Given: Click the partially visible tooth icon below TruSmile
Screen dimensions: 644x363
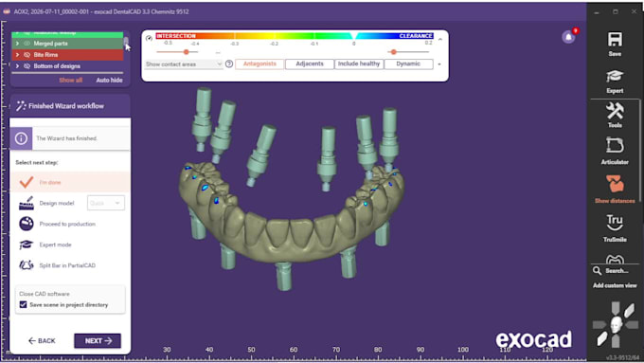Looking at the screenshot, I should 615,260.
